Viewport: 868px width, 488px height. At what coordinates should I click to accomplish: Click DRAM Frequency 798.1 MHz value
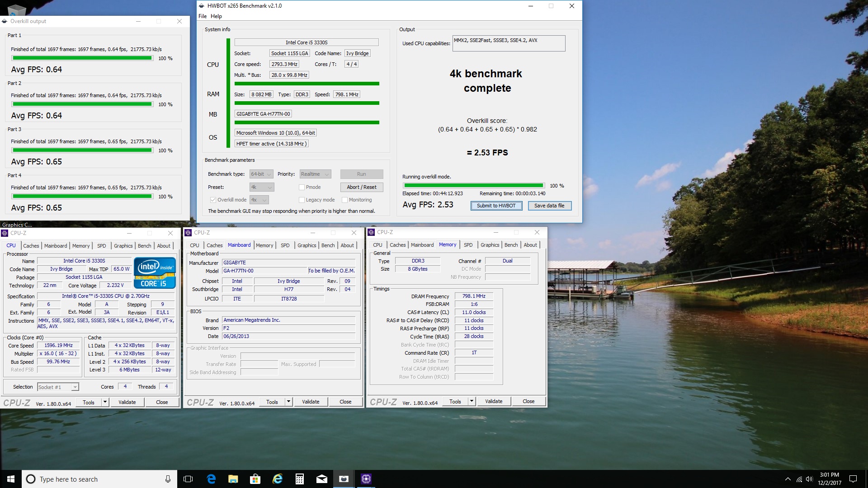pyautogui.click(x=474, y=296)
